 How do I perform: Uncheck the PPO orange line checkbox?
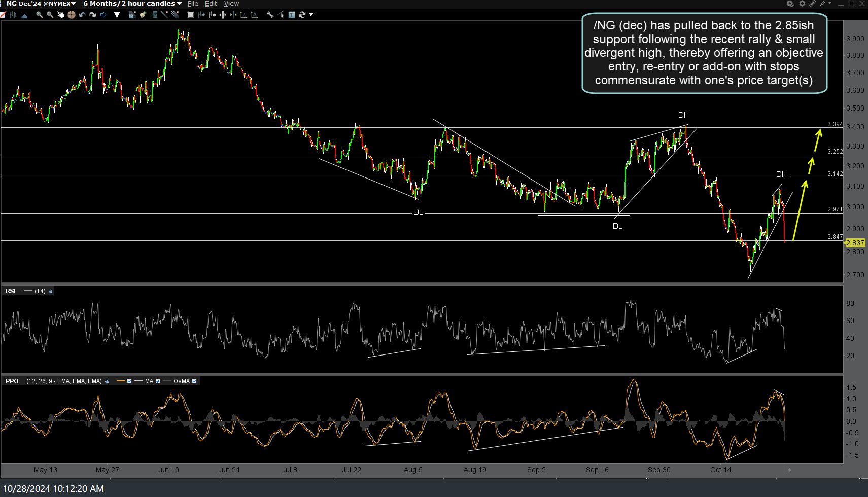tap(129, 381)
